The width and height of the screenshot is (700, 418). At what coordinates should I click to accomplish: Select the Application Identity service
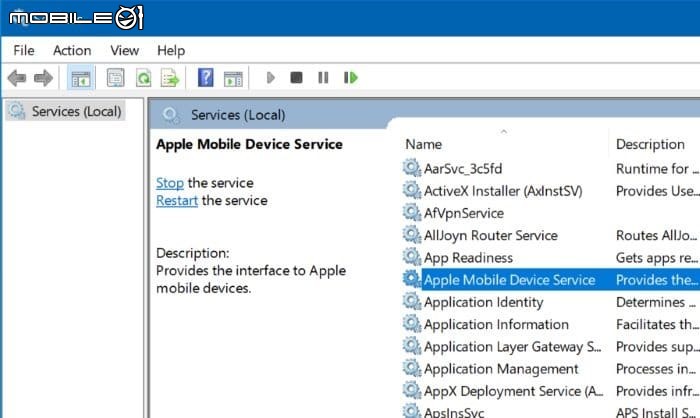[x=551, y=302]
